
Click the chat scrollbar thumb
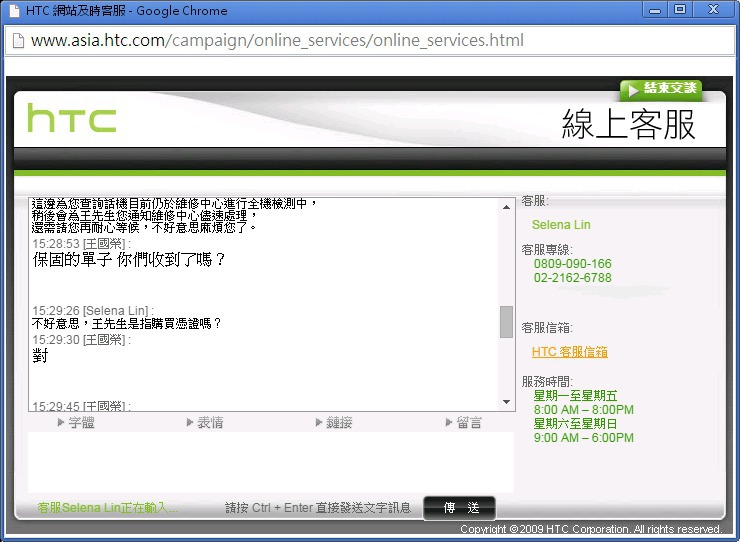point(506,322)
